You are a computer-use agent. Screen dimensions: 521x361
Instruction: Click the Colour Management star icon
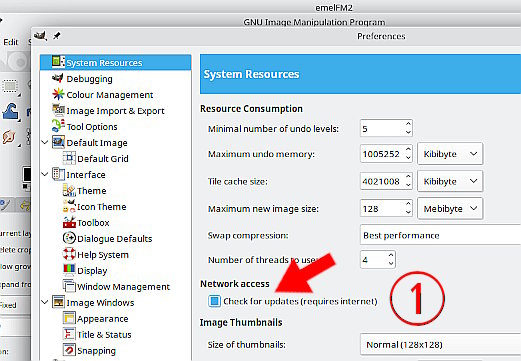[58, 94]
